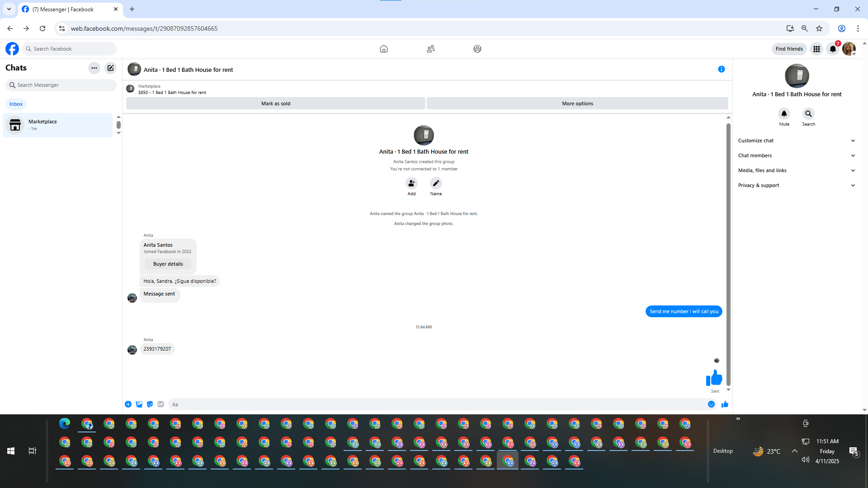This screenshot has width=868, height=488.
Task: Expand the taskbar toolbar overflow chevron
Action: point(738,419)
